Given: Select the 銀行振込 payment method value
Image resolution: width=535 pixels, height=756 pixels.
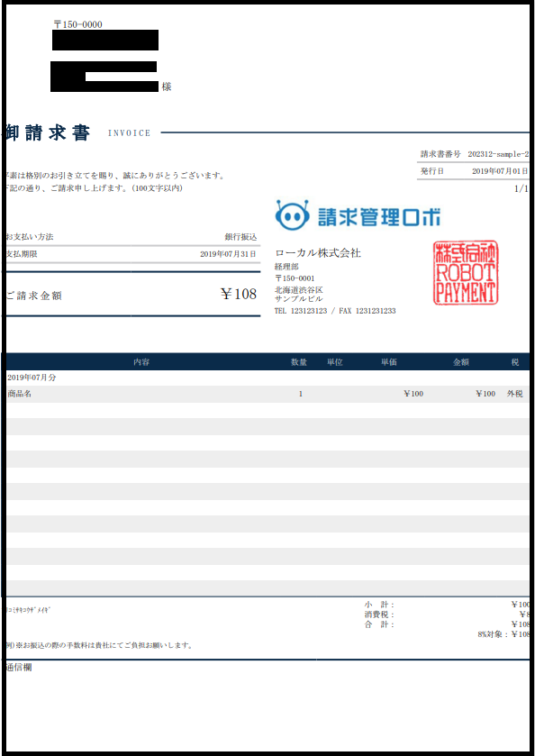Looking at the screenshot, I should pos(241,237).
